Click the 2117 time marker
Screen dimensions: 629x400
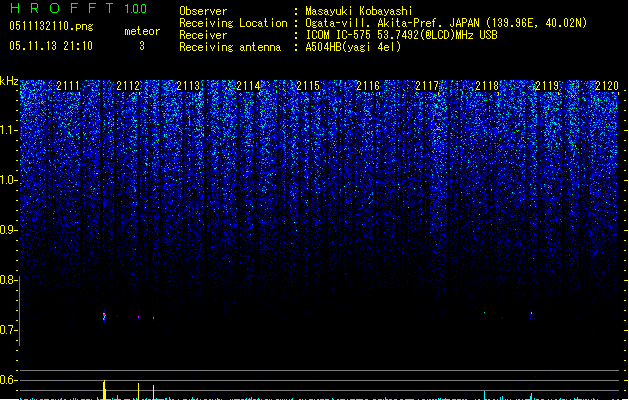[427, 85]
